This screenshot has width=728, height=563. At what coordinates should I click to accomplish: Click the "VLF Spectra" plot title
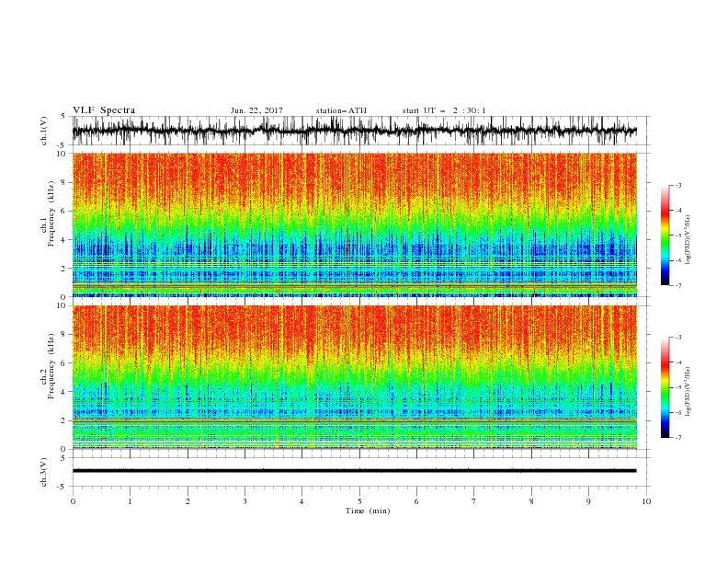(104, 110)
